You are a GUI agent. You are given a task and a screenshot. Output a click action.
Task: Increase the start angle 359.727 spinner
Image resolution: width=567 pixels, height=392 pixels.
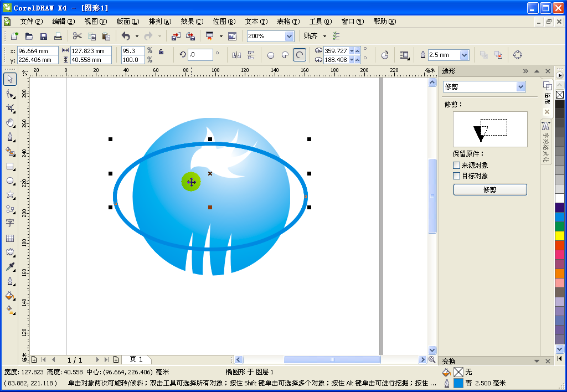pos(357,50)
